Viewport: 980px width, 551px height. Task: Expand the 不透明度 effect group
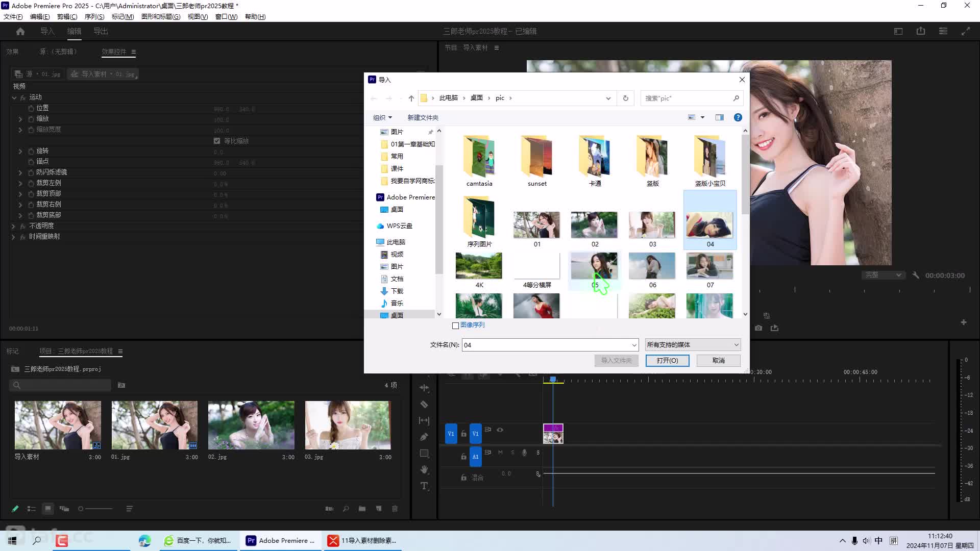point(13,226)
